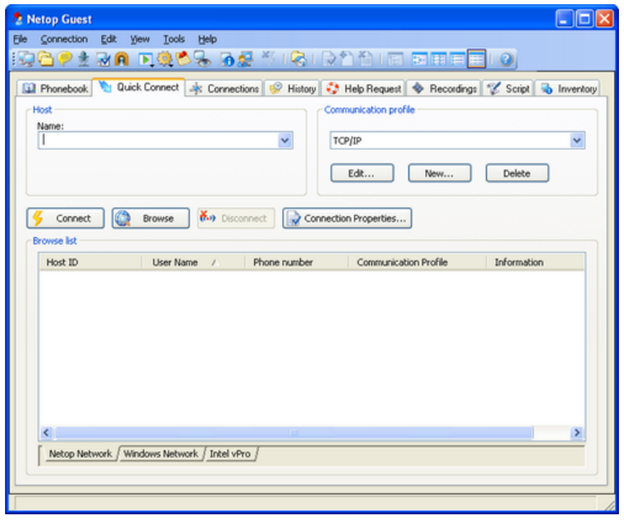Click the Tunnel arch toolbar icon

tap(122, 59)
